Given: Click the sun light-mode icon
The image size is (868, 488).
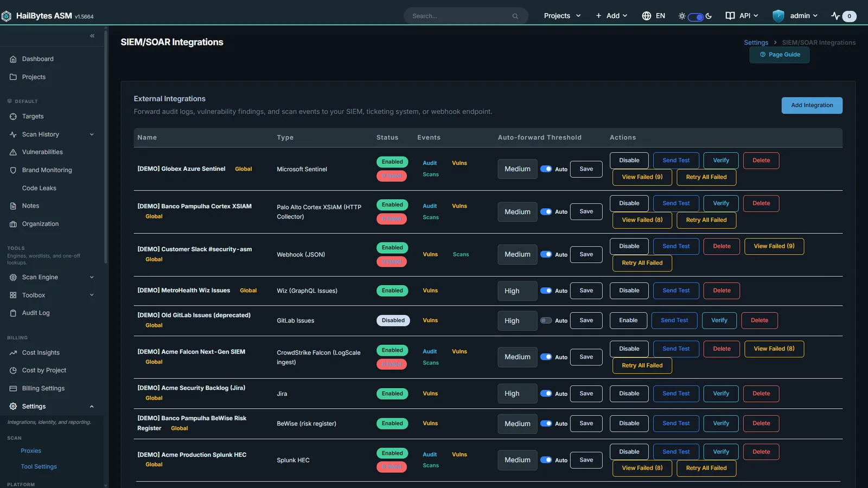Looking at the screenshot, I should [x=682, y=16].
